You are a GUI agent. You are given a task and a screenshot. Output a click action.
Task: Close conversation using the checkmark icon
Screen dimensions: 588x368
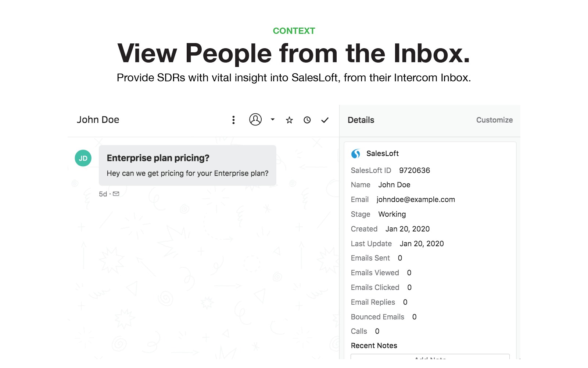click(325, 120)
